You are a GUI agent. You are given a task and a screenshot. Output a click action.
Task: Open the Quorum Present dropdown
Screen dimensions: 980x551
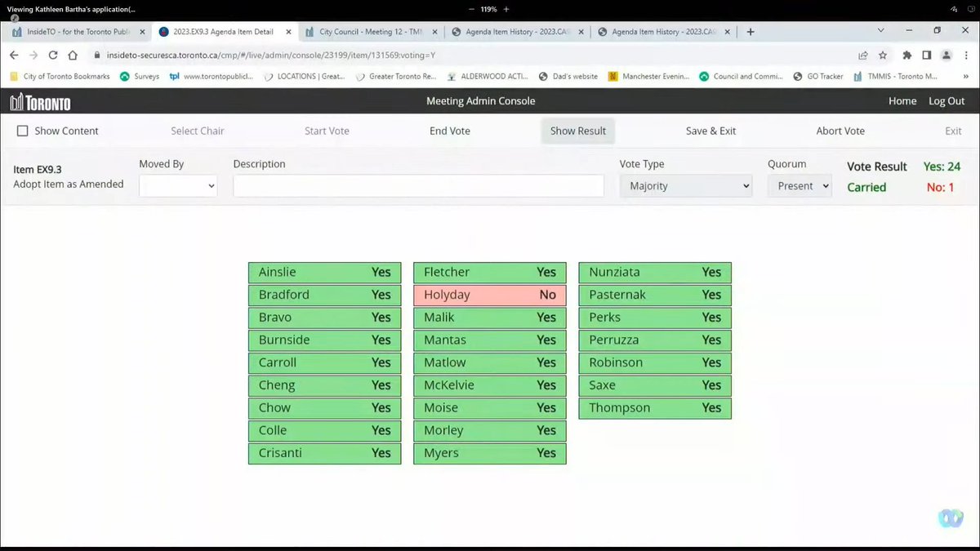[x=800, y=186]
